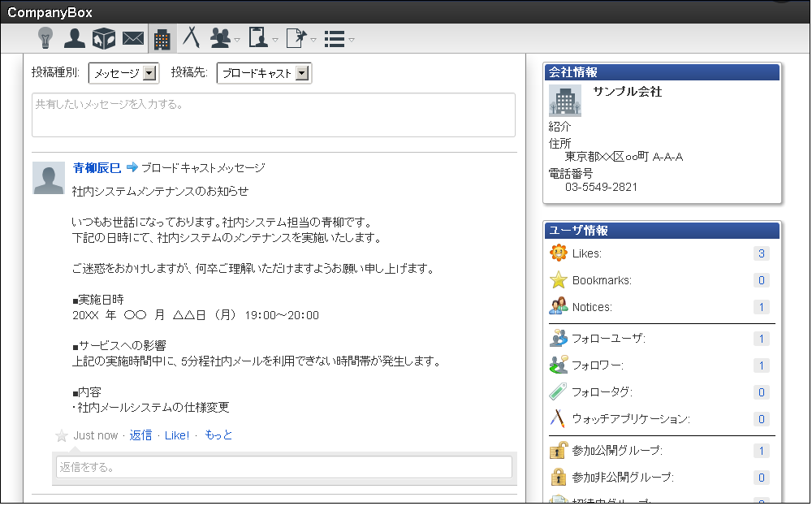
Task: Open the 投稿先 ブロードキャスト dropdown
Action: (x=264, y=74)
